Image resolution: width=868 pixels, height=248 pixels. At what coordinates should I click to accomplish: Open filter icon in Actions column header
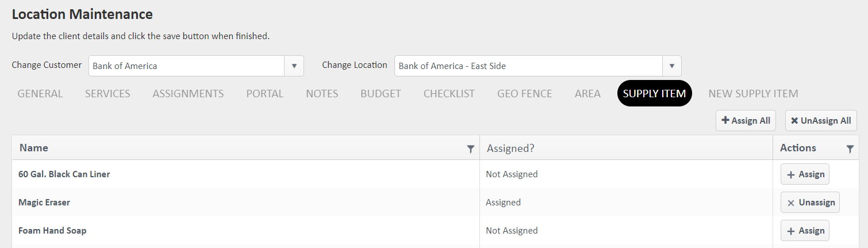(x=850, y=149)
